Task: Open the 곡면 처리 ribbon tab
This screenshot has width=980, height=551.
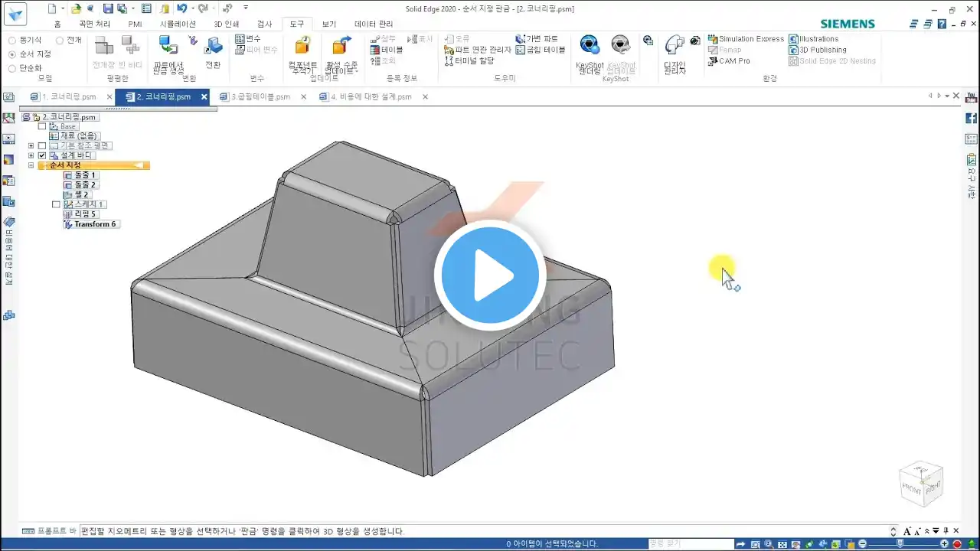Action: [x=94, y=24]
